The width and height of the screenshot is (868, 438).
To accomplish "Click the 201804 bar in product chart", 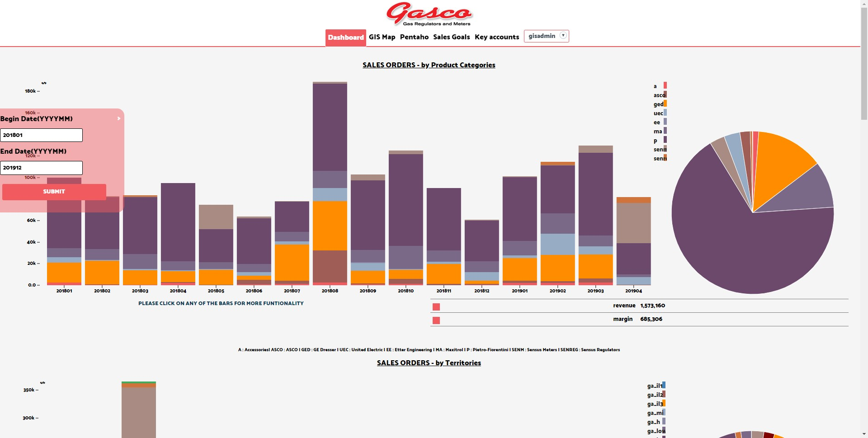I will [178, 234].
